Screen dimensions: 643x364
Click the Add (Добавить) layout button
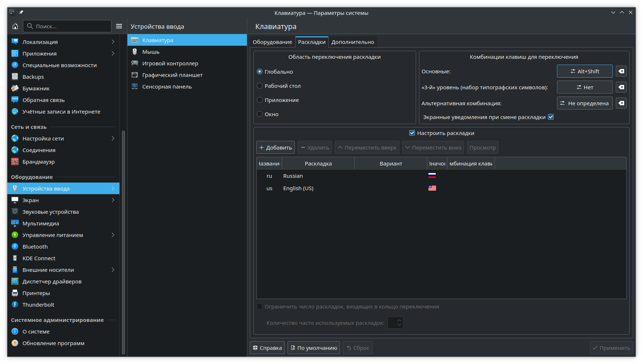tap(276, 147)
